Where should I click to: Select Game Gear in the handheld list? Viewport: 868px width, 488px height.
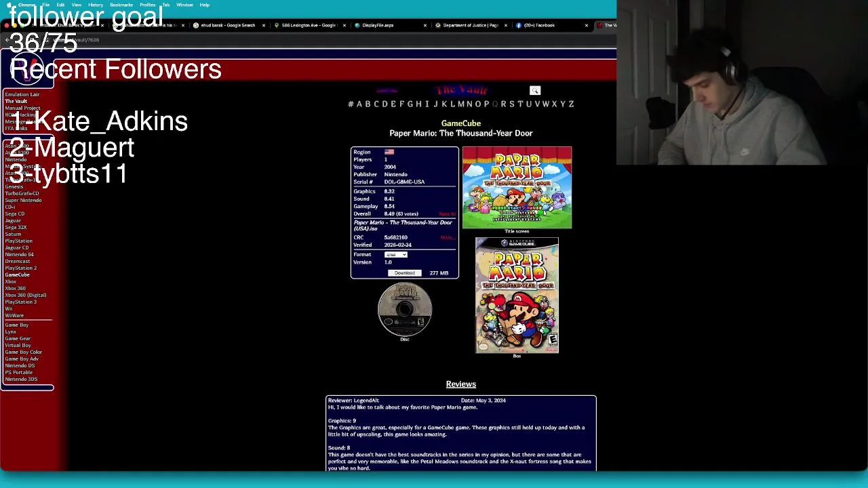pyautogui.click(x=18, y=338)
